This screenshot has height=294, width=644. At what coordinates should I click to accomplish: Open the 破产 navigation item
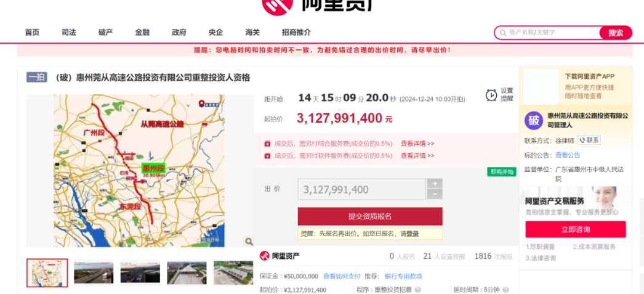105,33
